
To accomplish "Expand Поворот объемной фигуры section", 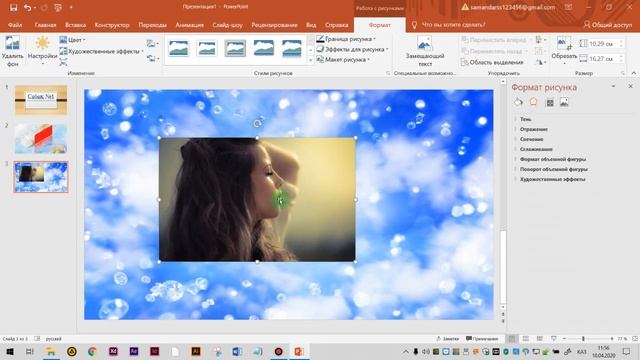I will coord(553,169).
